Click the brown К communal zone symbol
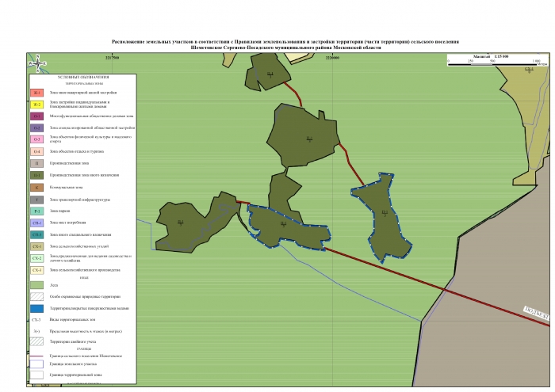 [x=37, y=188]
